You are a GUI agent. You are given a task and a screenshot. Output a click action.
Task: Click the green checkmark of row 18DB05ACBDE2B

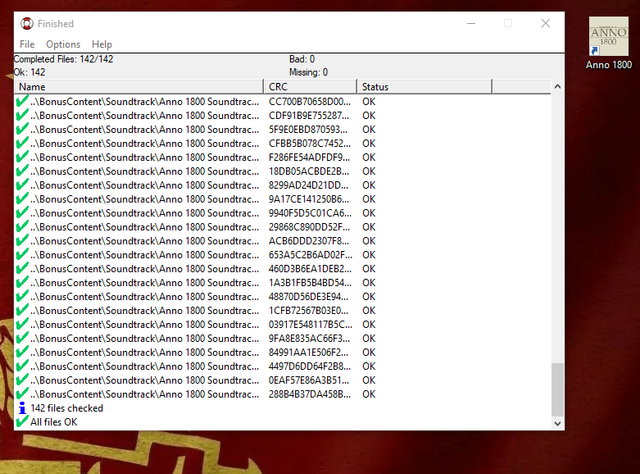click(22, 170)
